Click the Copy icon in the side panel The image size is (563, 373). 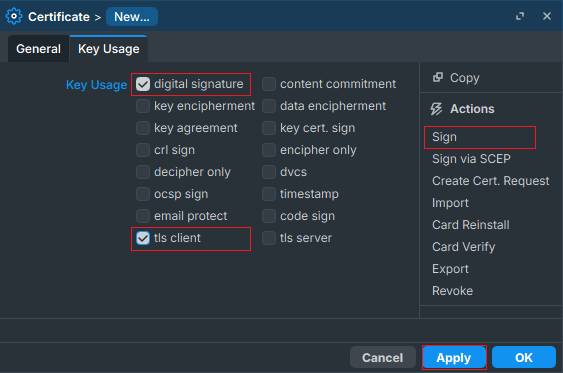[x=438, y=77]
